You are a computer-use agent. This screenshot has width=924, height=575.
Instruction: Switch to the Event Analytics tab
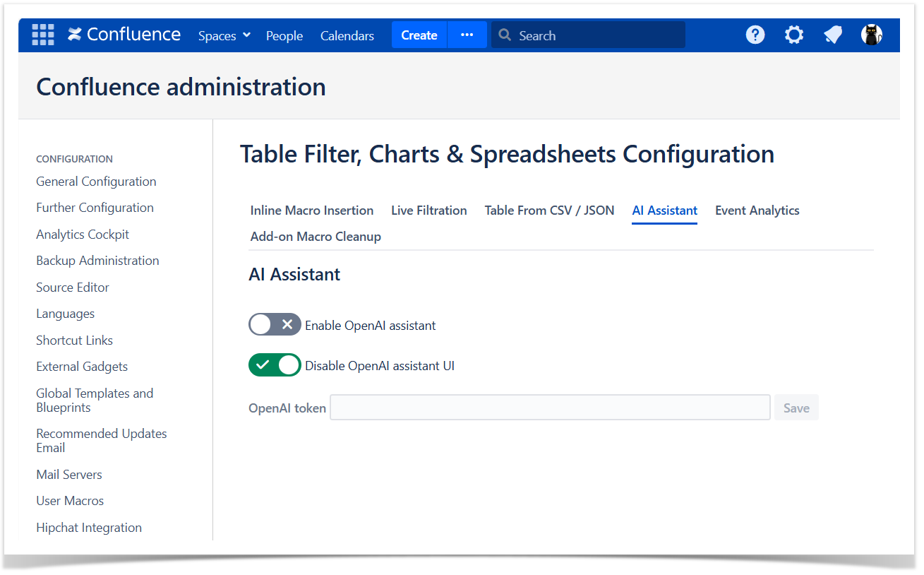click(757, 211)
